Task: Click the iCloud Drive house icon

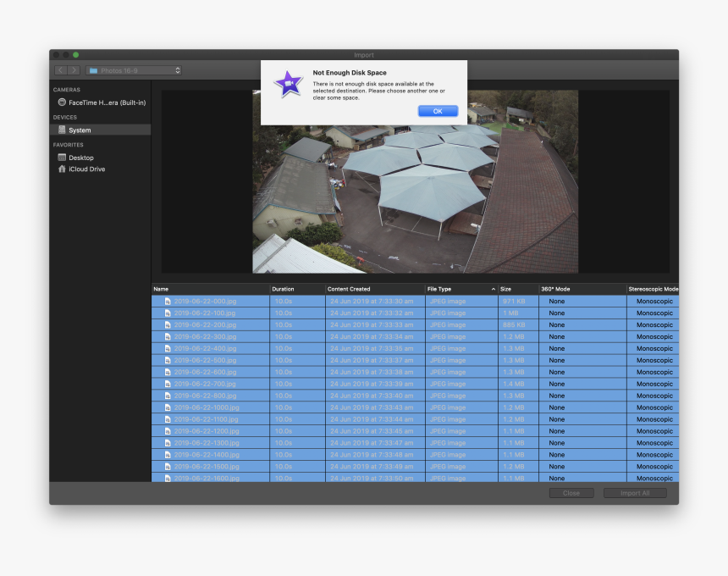Action: [62, 169]
